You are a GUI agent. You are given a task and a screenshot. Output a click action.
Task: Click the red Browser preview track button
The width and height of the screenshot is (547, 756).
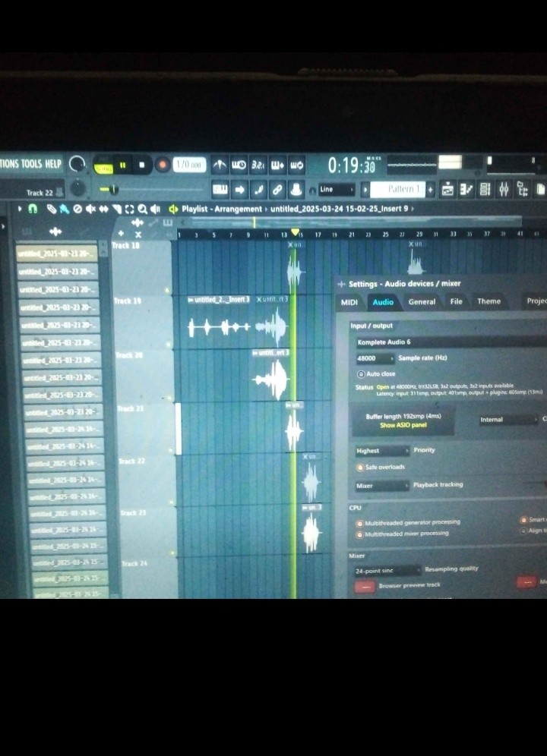[x=365, y=586]
